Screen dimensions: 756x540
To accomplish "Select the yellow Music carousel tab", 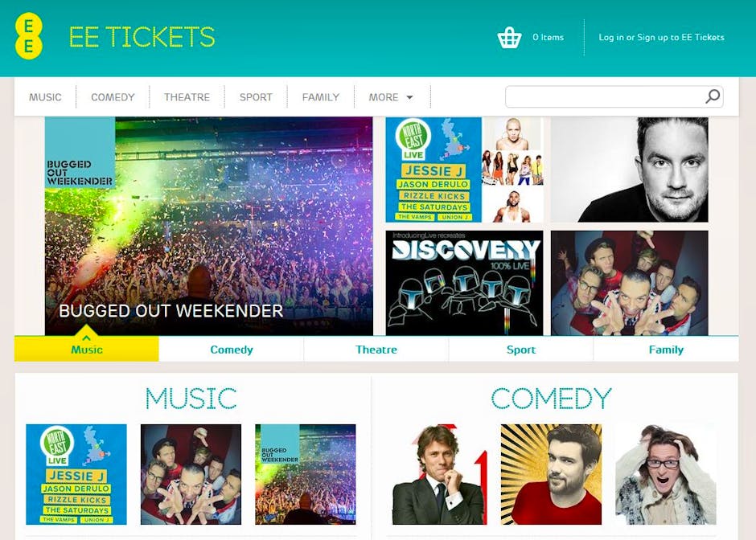I will pyautogui.click(x=86, y=350).
